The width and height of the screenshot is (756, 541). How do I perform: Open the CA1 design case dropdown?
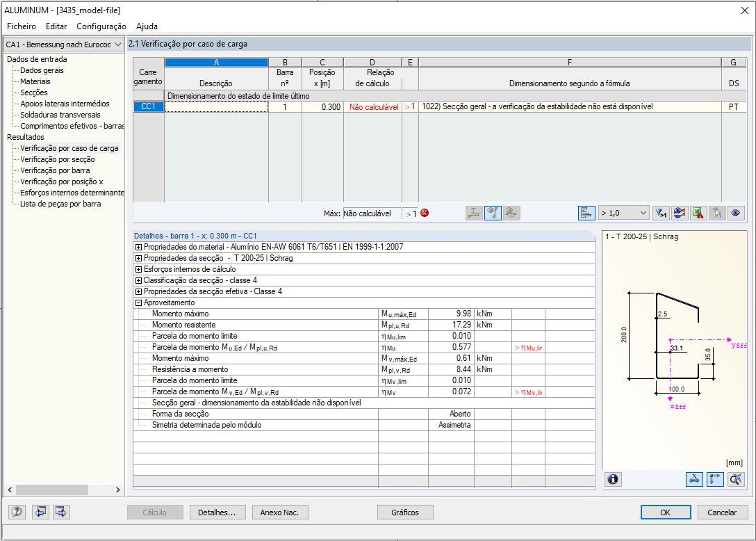pyautogui.click(x=63, y=45)
